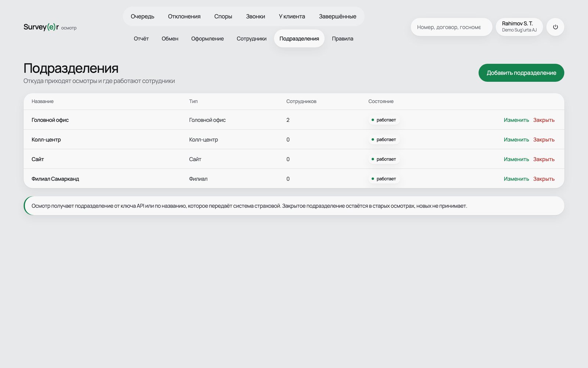Click the Название column header
This screenshot has width=588, height=368.
[x=43, y=101]
